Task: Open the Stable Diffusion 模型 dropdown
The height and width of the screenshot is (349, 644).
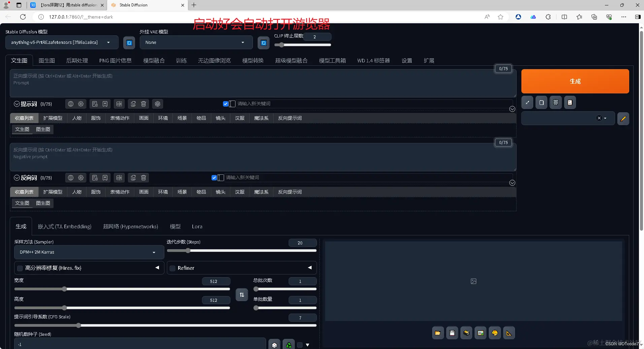Action: [x=62, y=42]
